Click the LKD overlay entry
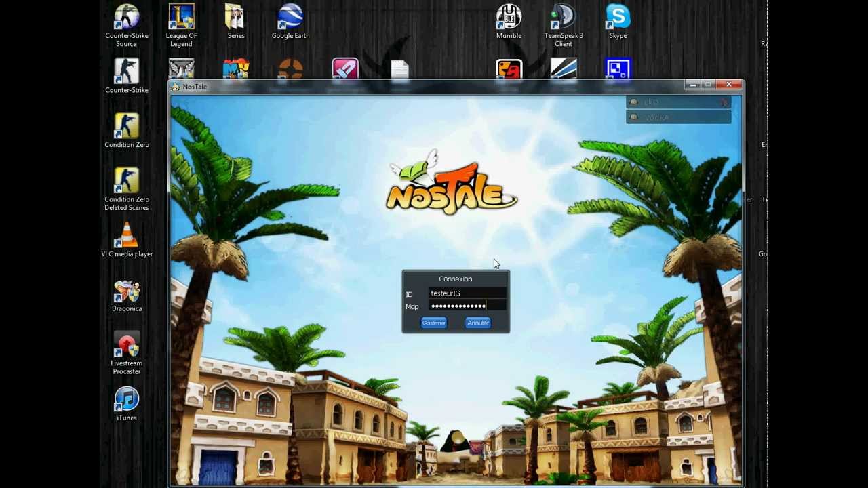 [679, 102]
